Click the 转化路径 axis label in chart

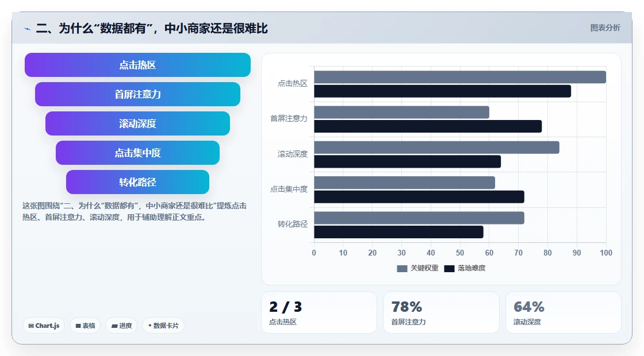click(293, 224)
